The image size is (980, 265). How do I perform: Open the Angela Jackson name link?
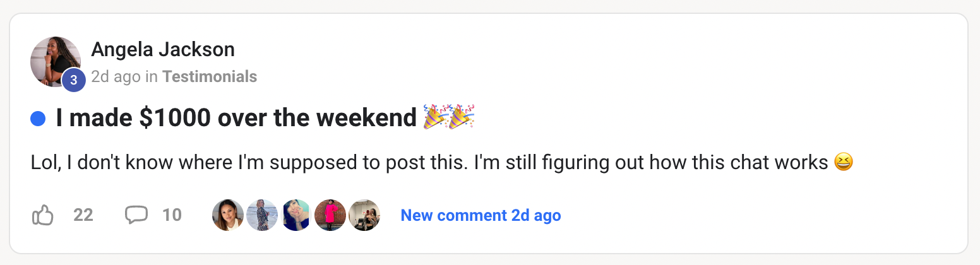tap(163, 49)
